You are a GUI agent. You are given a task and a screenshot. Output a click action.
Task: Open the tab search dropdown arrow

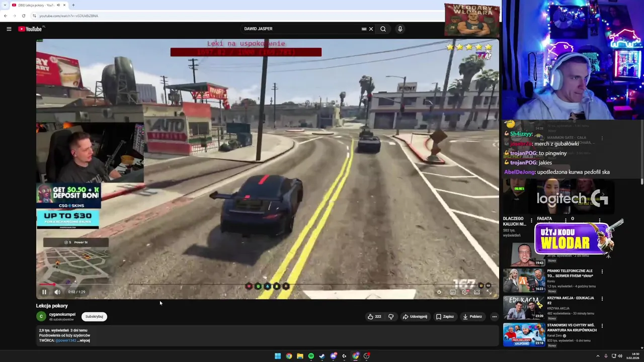(x=4, y=5)
